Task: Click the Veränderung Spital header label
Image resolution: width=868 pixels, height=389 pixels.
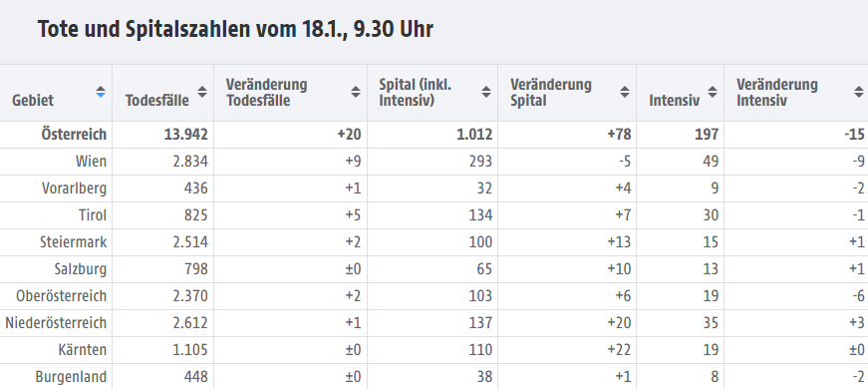Action: 551,93
